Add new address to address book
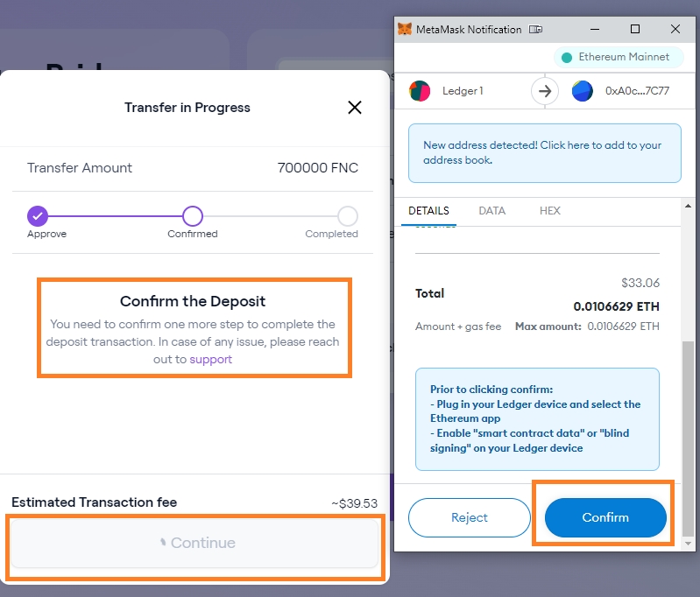The image size is (700, 597). 544,152
